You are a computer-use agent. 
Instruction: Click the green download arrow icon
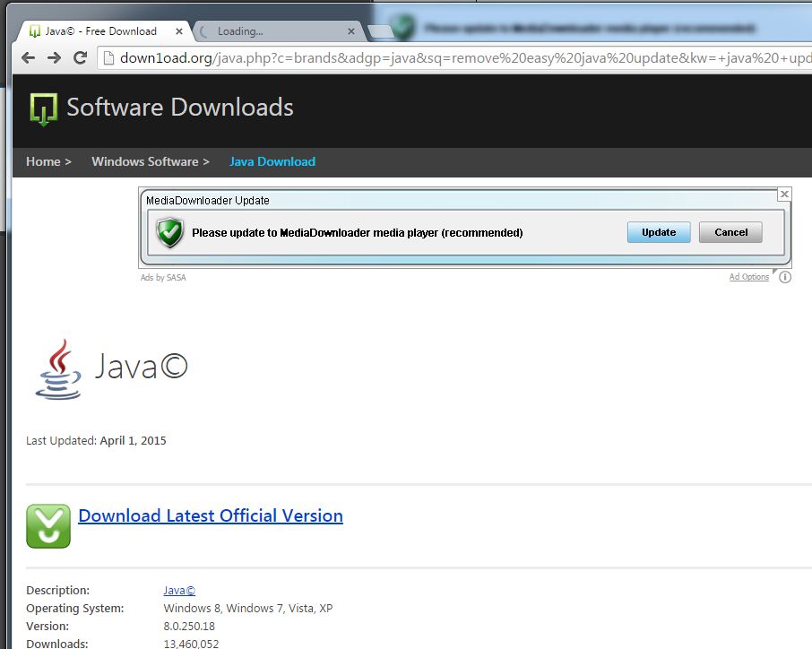click(48, 525)
